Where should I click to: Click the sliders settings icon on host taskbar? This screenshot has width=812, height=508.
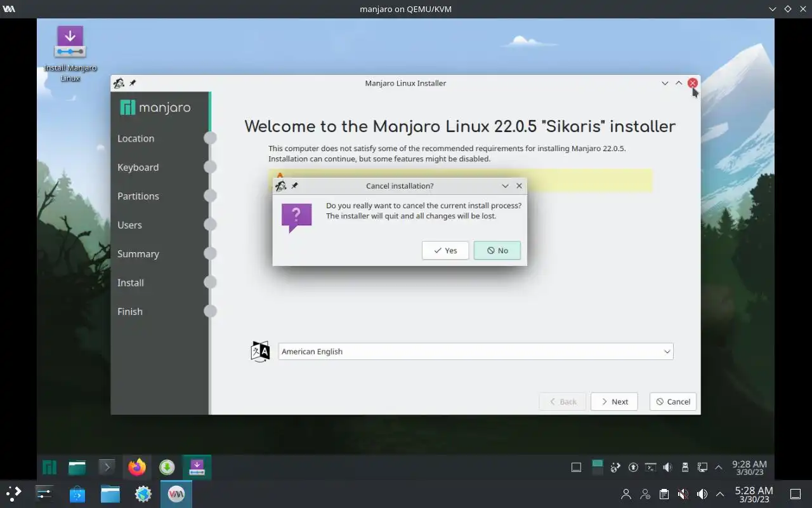[x=44, y=493]
